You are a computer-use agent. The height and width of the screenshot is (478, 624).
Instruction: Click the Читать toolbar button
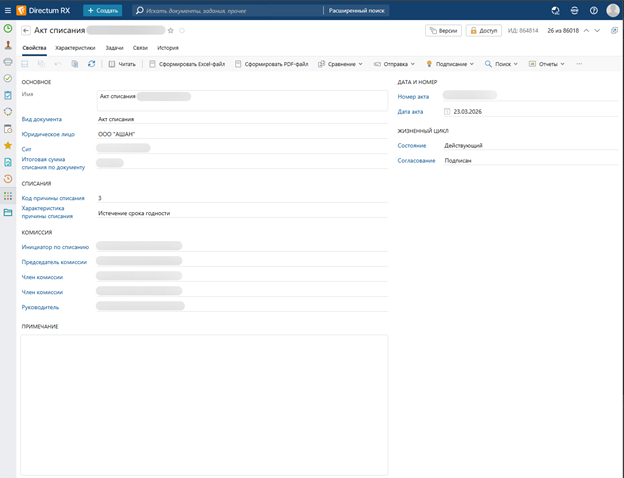point(122,64)
